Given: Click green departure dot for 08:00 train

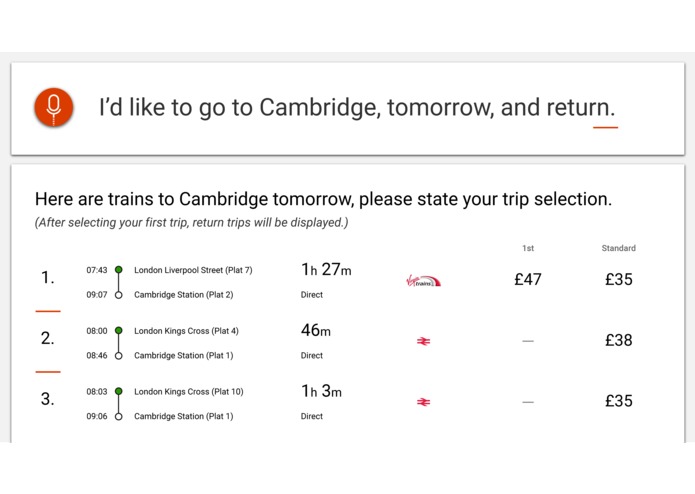Looking at the screenshot, I should (118, 331).
